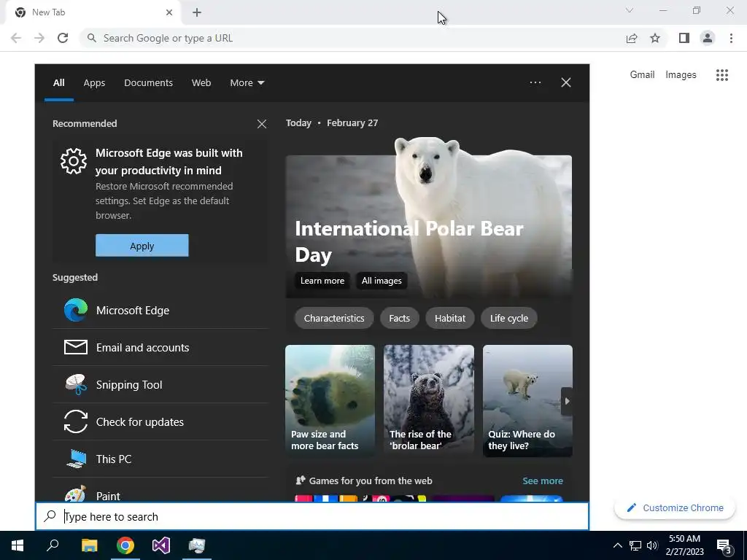
Task: Open Email and accounts envelope icon
Action: coord(76,347)
